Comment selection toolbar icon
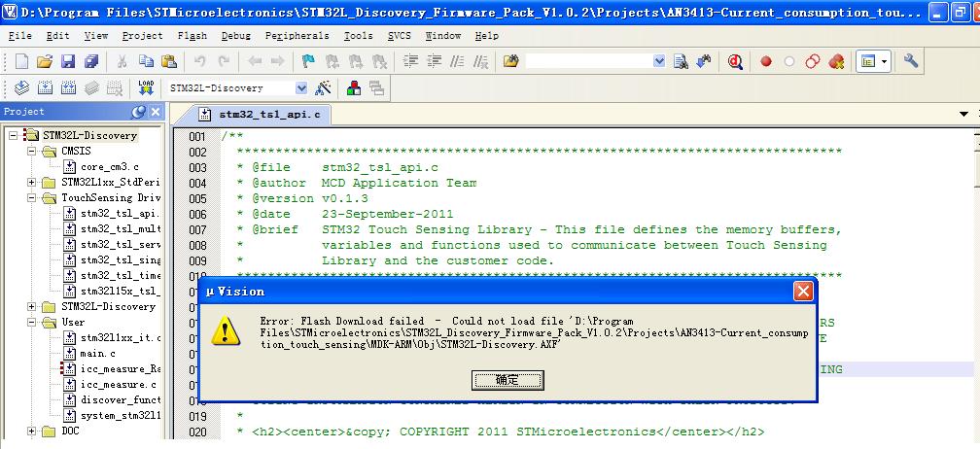Screen dimensions: 980x449 [x=457, y=61]
